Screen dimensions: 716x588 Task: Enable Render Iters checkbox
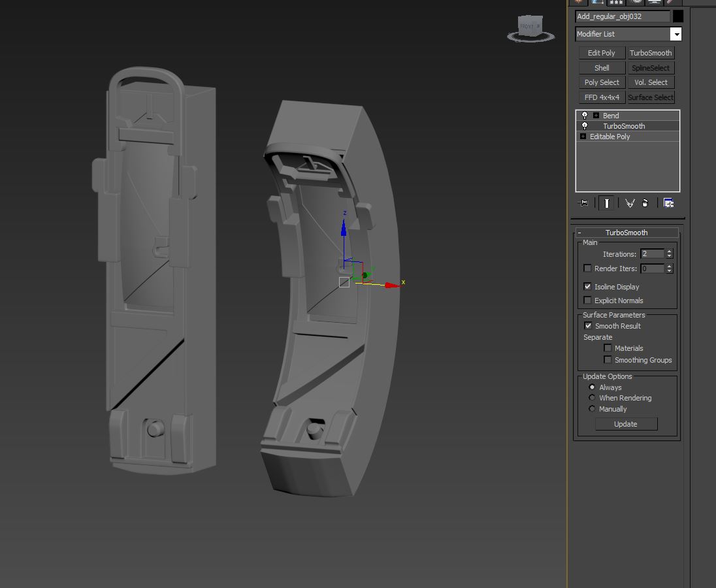point(588,268)
